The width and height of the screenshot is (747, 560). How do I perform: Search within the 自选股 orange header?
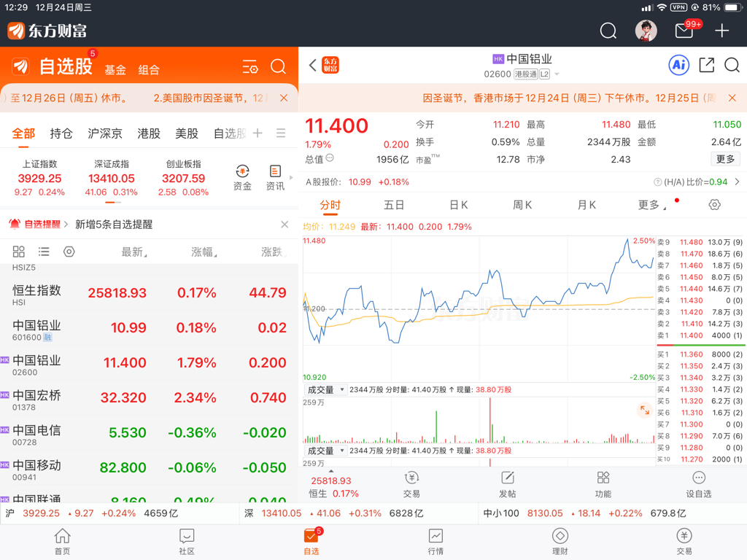[278, 66]
